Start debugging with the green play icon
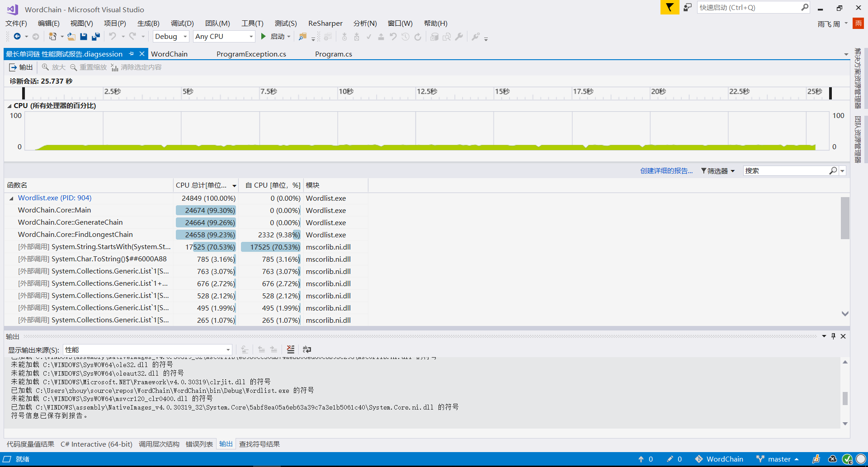This screenshot has width=868, height=467. 264,37
